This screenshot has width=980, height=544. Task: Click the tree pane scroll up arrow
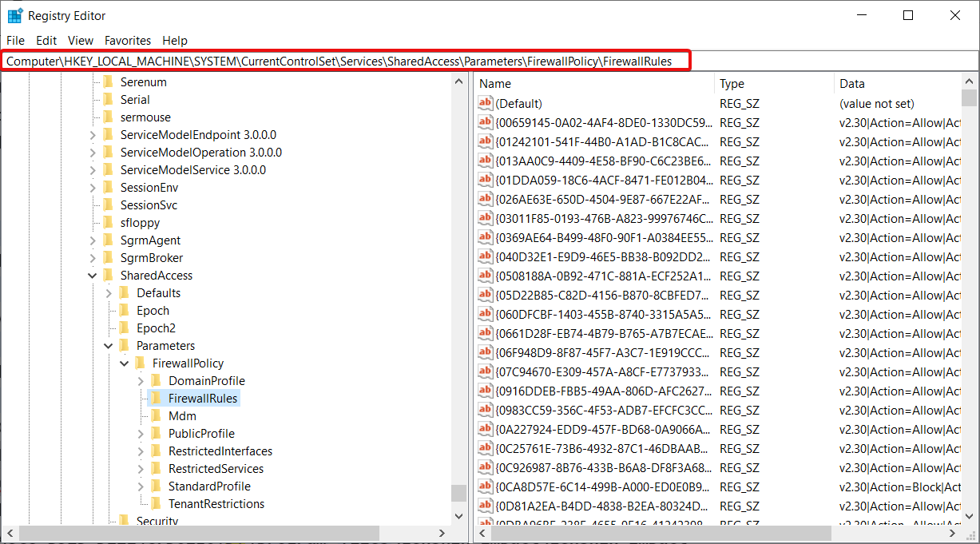pyautogui.click(x=458, y=81)
